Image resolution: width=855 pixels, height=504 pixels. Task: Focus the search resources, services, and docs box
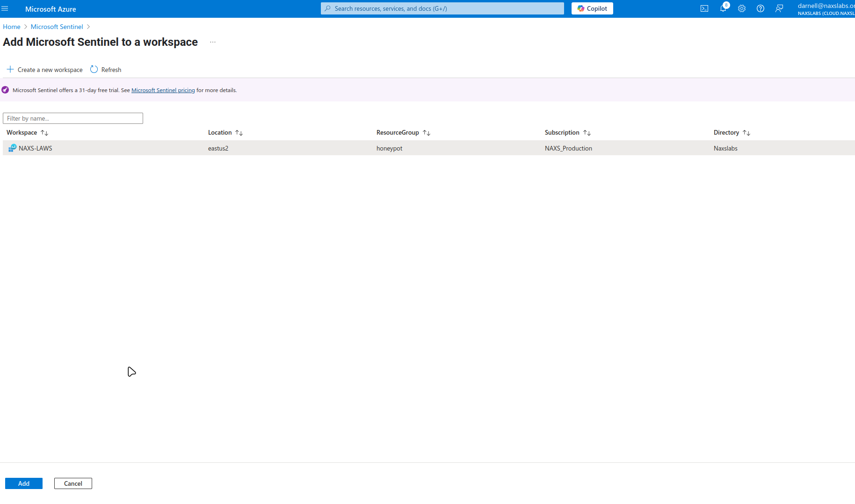click(442, 8)
